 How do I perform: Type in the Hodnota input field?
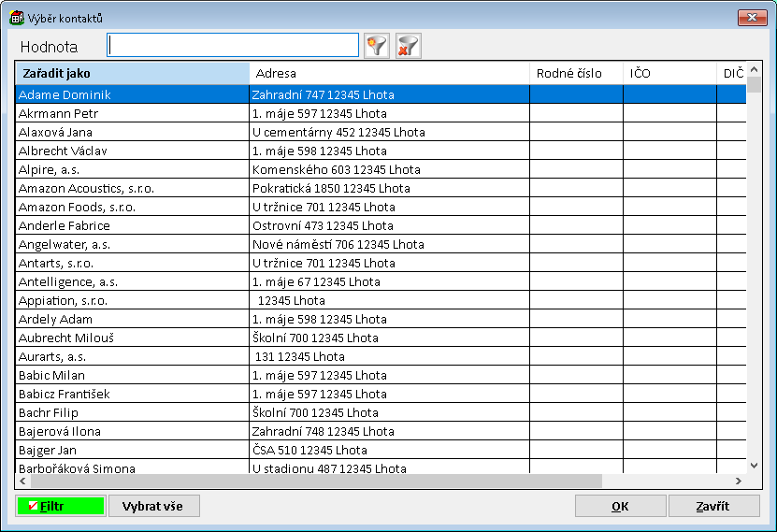(233, 46)
